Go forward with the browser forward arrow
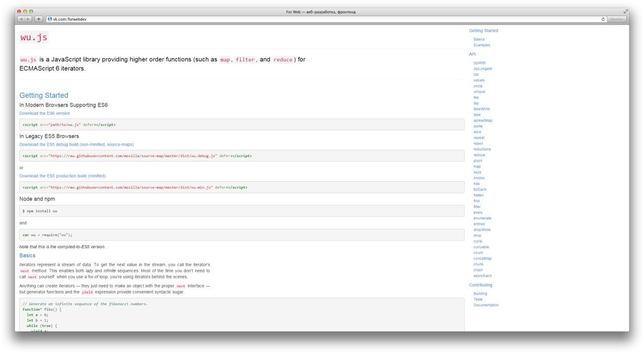The height and width of the screenshot is (353, 644). pyautogui.click(x=28, y=19)
